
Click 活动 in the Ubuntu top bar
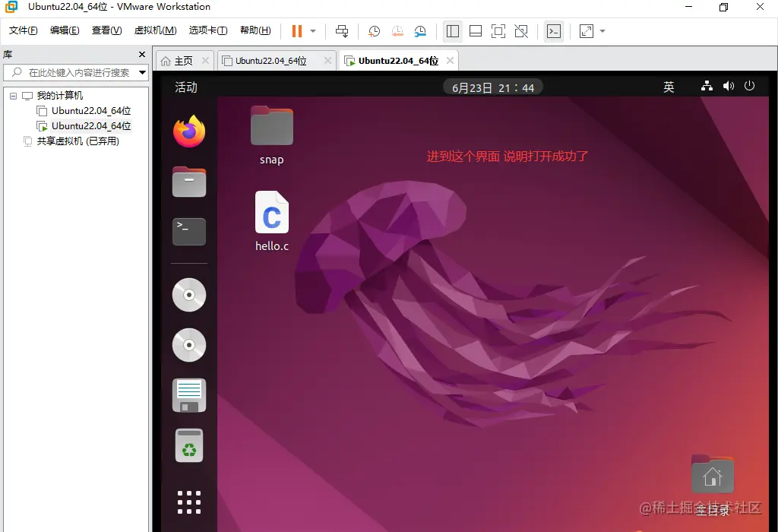pos(186,87)
